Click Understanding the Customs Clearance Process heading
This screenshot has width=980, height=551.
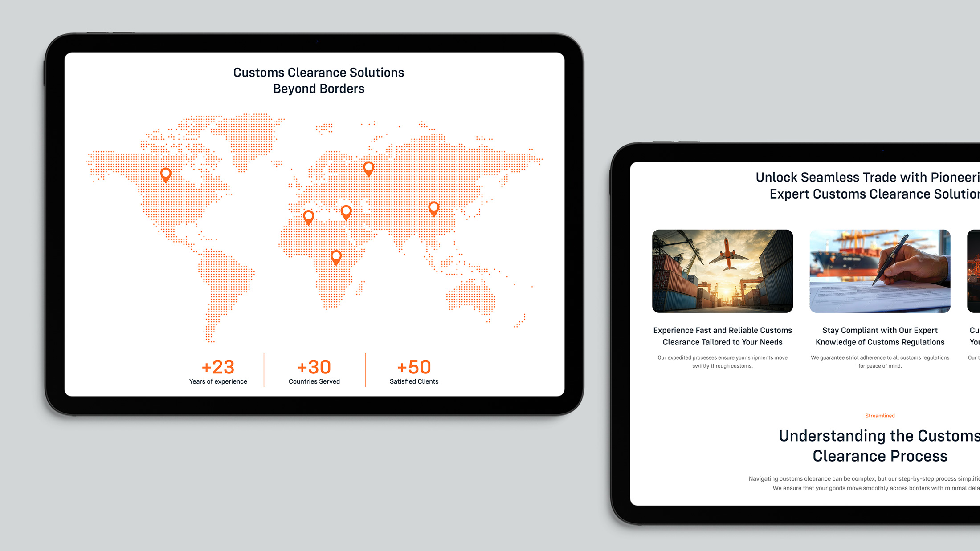tap(879, 446)
